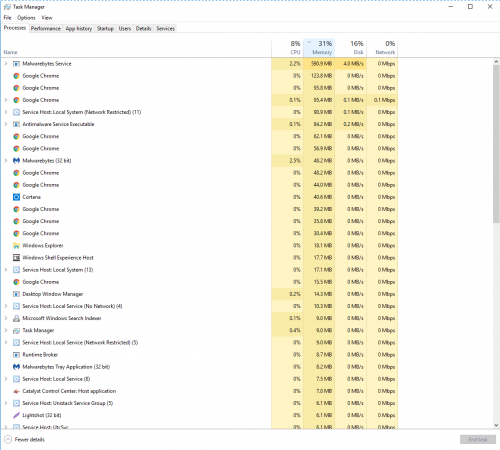Click the Malwarebytes Tray Application icon
The height and width of the screenshot is (450, 500).
coord(16,367)
